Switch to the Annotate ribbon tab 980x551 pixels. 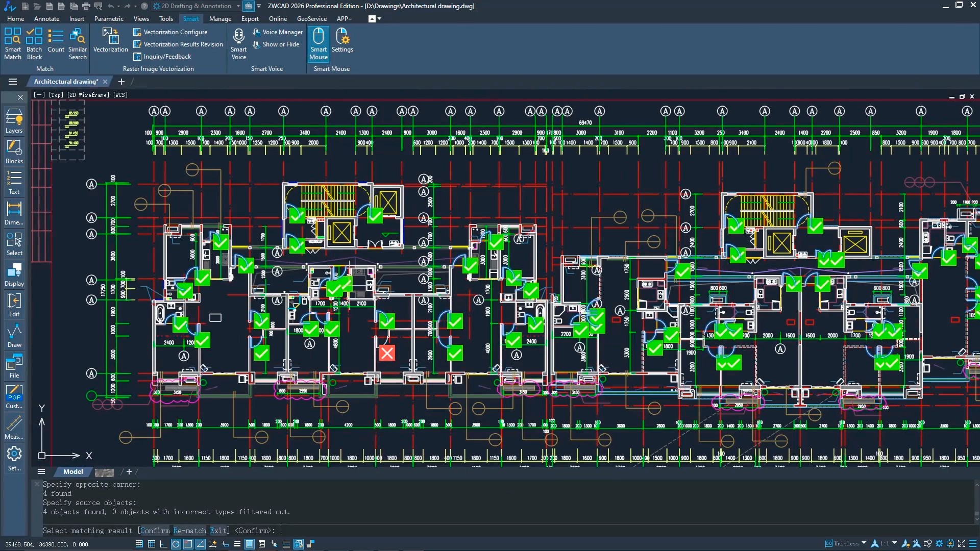click(46, 19)
